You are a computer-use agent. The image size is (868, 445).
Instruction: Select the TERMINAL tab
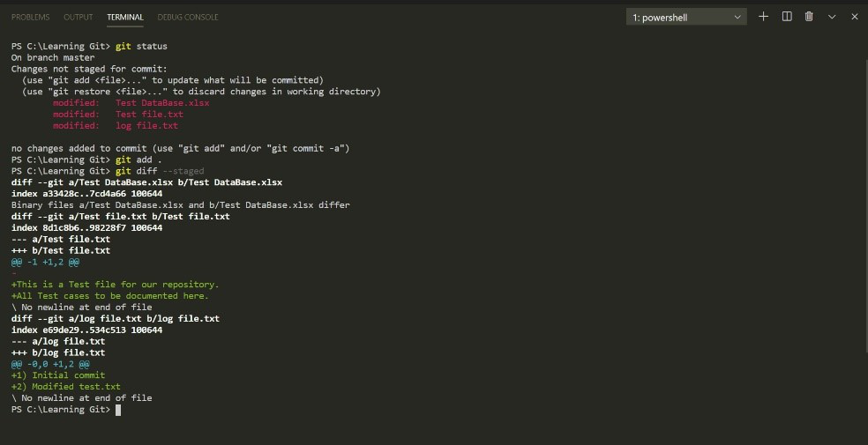(x=124, y=18)
